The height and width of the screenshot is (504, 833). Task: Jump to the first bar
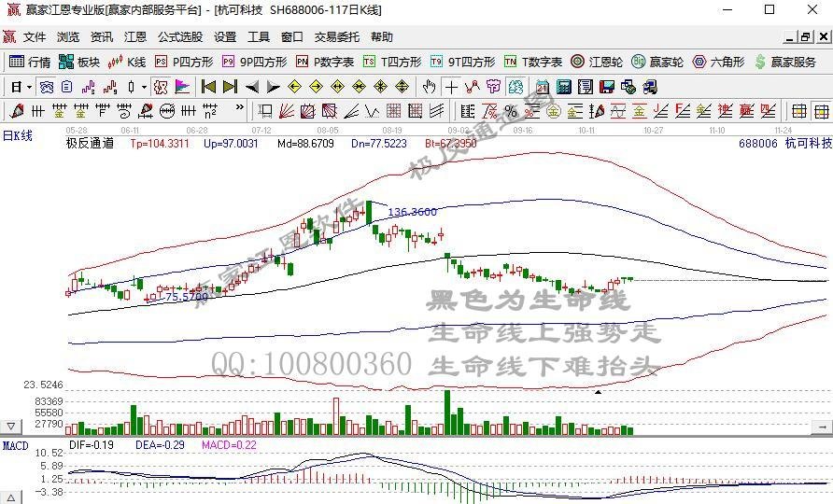(x=209, y=87)
